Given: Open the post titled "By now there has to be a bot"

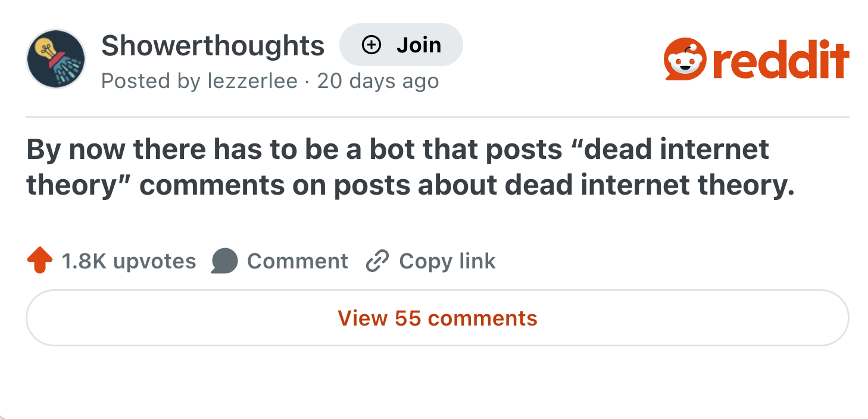Looking at the screenshot, I should (x=398, y=149).
